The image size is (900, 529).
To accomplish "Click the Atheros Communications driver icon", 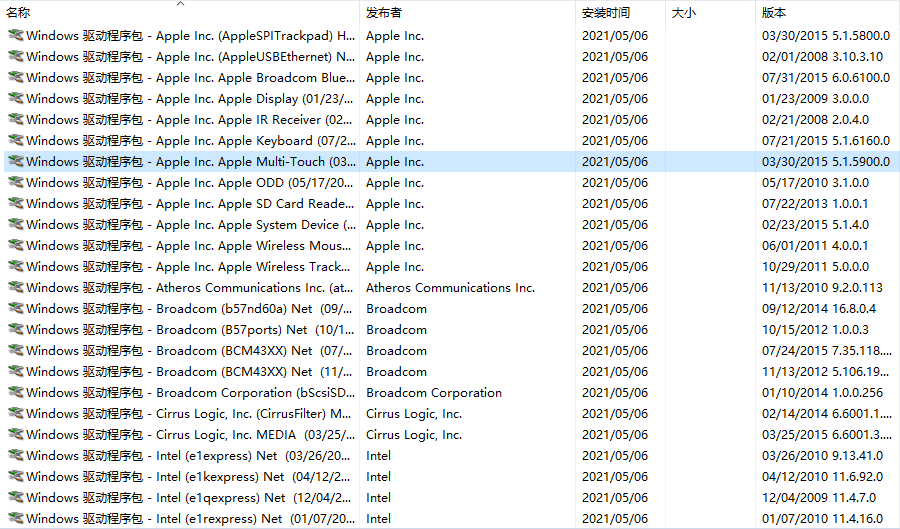I will 16,287.
